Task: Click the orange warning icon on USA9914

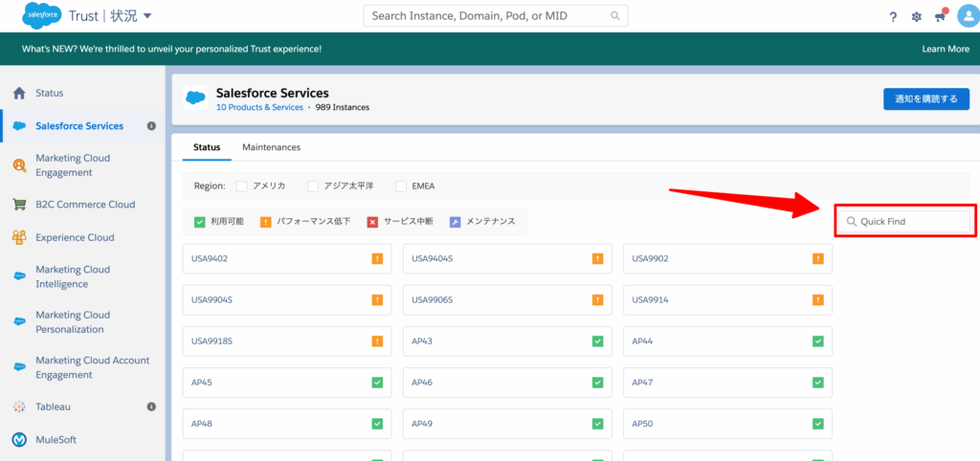Action: click(817, 299)
